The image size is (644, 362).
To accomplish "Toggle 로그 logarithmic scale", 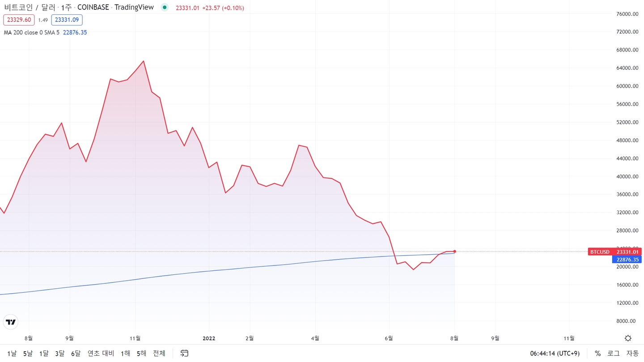I will click(x=613, y=354).
